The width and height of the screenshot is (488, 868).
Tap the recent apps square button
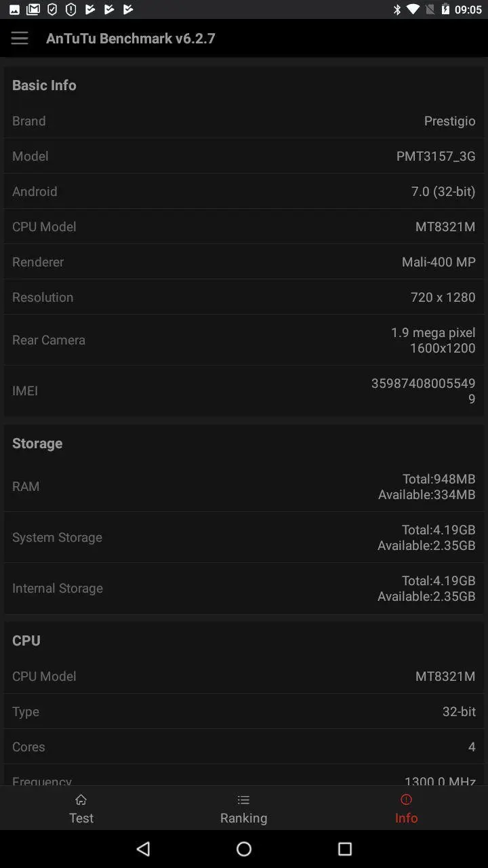[x=345, y=848]
